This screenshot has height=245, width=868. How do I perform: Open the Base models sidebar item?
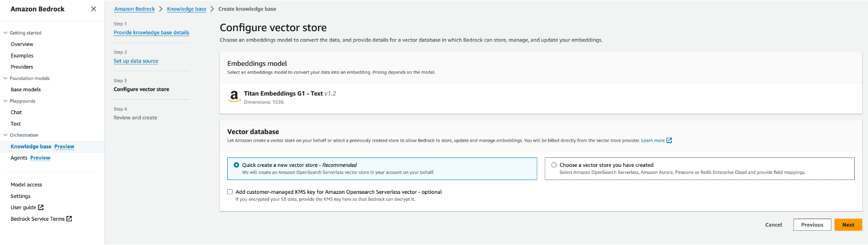[25, 90]
